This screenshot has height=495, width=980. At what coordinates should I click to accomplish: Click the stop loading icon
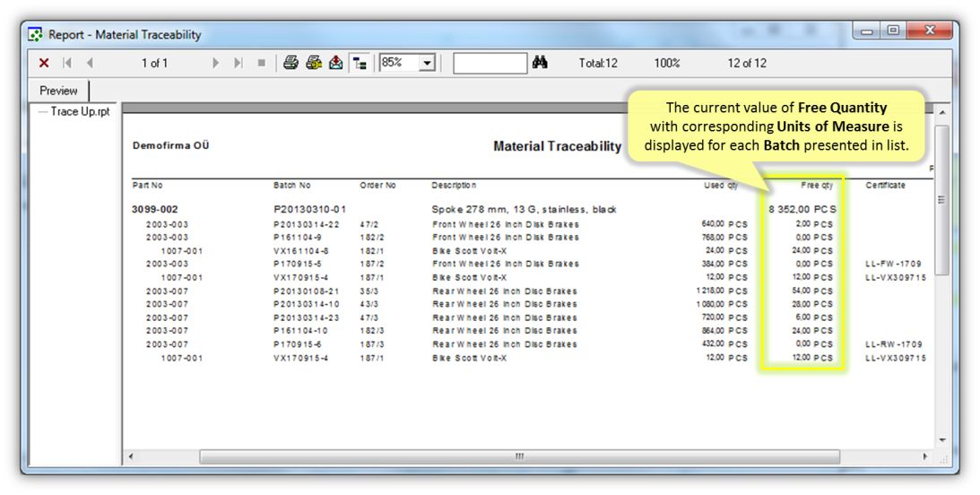262,63
